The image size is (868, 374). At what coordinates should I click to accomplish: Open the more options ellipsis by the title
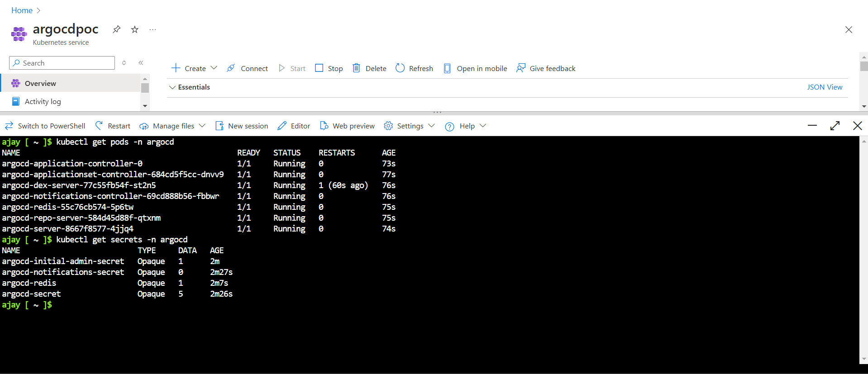click(x=153, y=29)
